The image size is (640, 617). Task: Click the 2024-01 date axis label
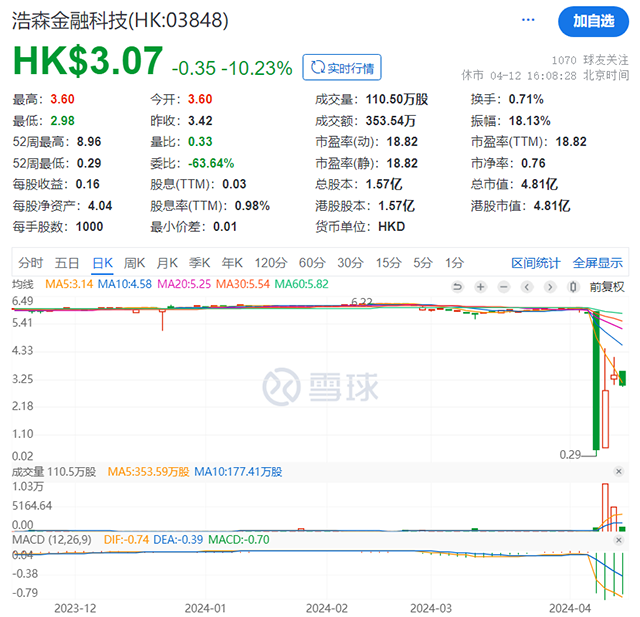point(205,608)
